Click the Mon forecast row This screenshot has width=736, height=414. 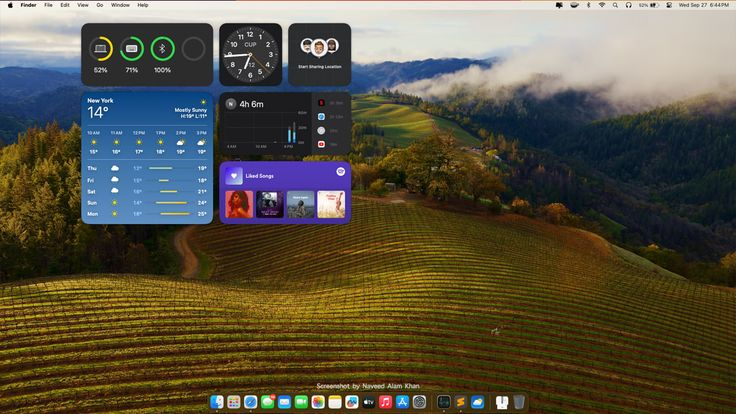tap(147, 214)
